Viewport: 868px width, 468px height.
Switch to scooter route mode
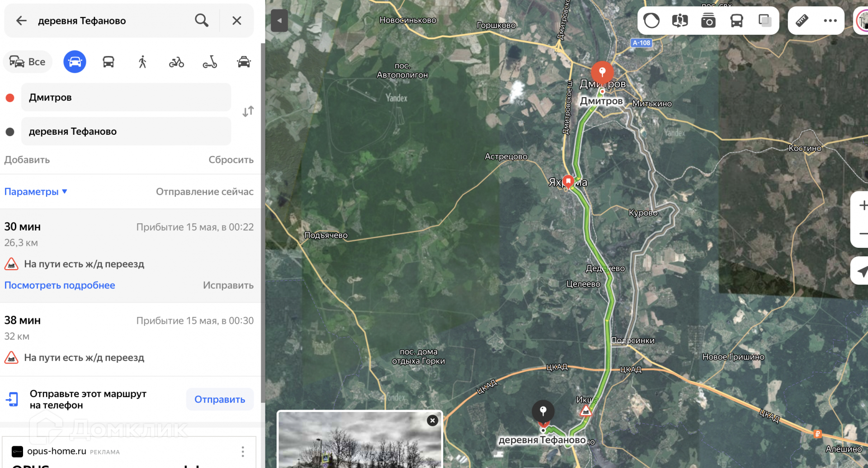coord(210,62)
